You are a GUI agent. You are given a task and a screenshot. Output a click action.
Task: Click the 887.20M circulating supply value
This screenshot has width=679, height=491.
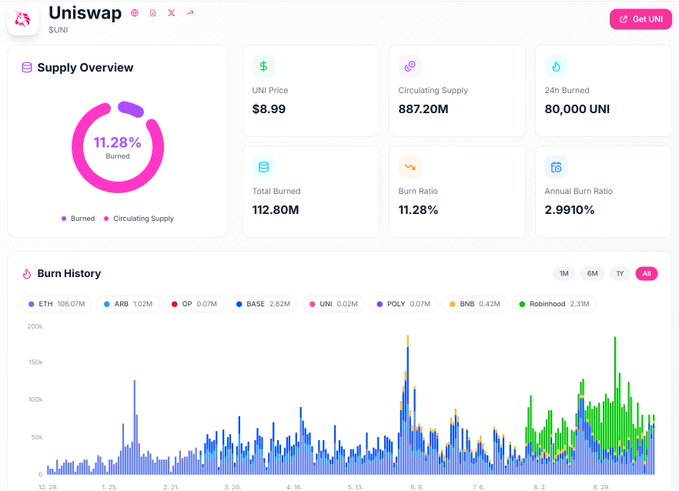click(423, 109)
